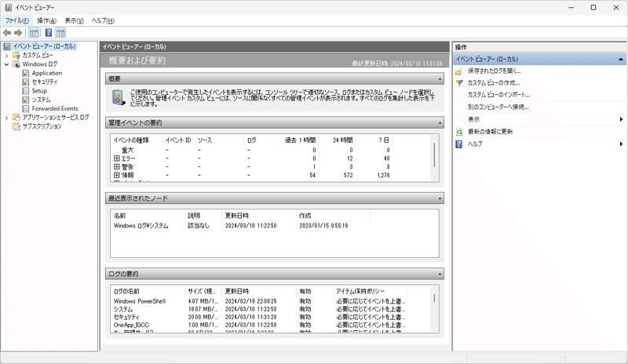The width and height of the screenshot is (628, 364).
Task: Collapse the Windows ログ tree node
Action: point(6,64)
